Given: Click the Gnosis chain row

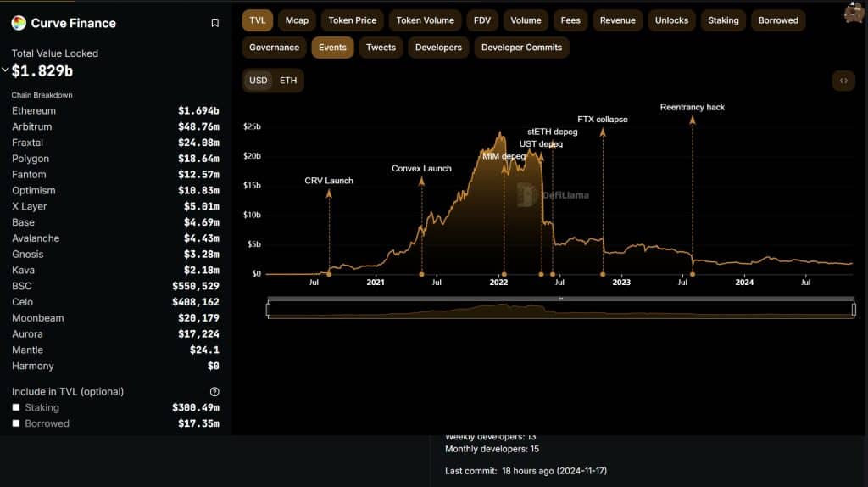Looking at the screenshot, I should point(115,255).
